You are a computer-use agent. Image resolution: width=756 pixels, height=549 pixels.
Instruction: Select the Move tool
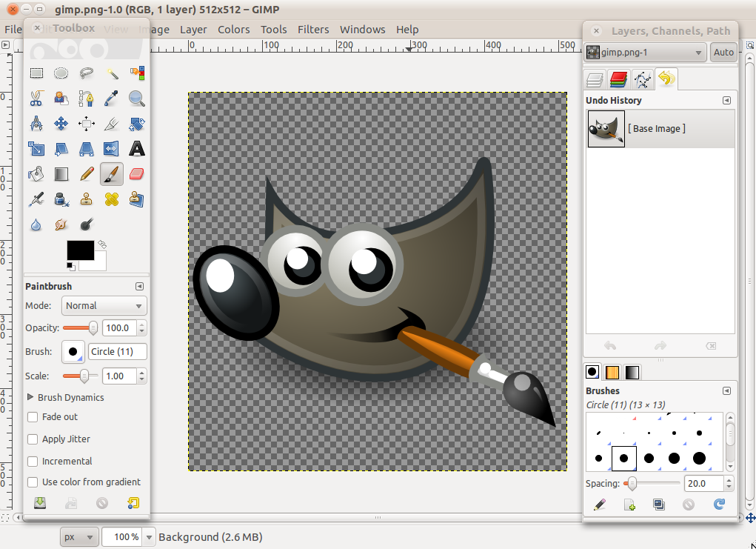pos(61,124)
